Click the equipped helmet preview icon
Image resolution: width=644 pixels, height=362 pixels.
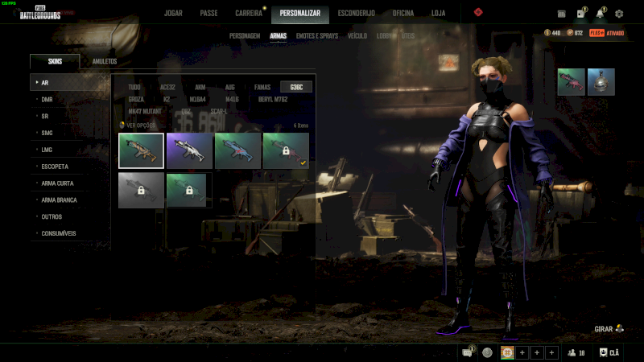tap(601, 82)
